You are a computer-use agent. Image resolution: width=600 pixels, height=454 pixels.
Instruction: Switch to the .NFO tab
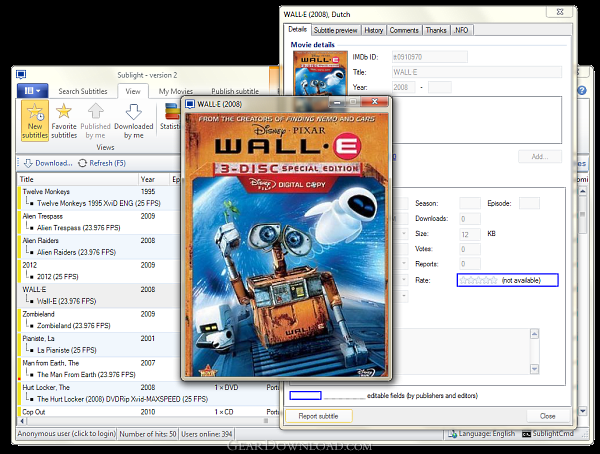461,30
